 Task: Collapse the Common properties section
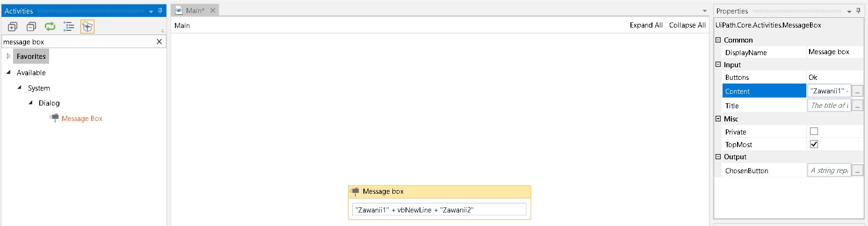tap(718, 40)
